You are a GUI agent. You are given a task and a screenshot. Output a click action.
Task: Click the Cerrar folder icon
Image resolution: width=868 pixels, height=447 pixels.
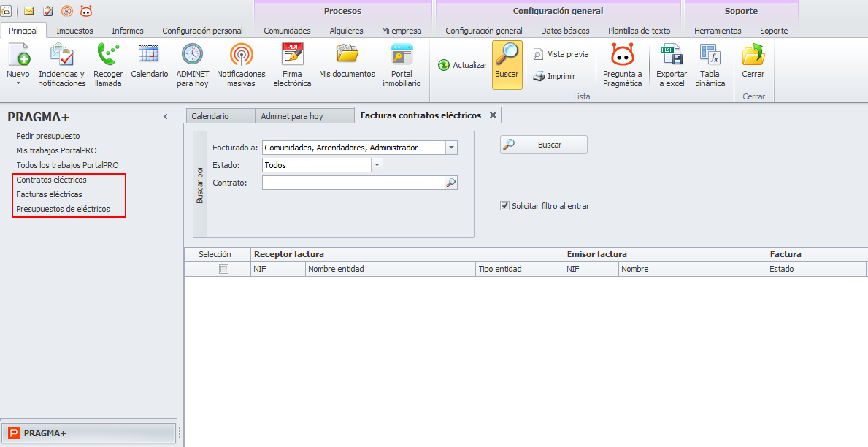click(x=753, y=55)
